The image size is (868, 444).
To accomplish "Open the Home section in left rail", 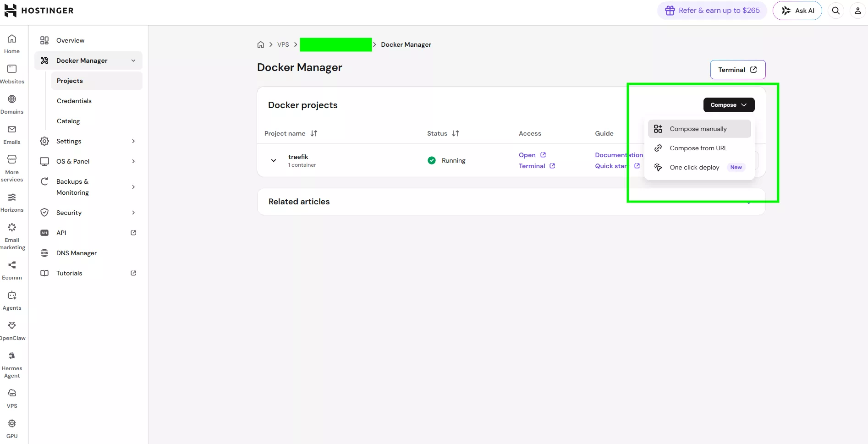I will point(12,44).
